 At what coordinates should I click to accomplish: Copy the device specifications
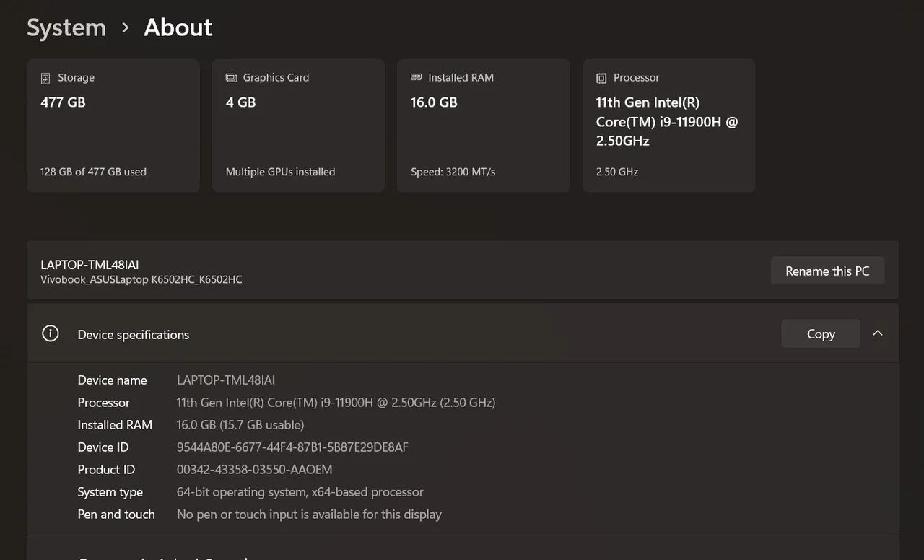pos(820,333)
